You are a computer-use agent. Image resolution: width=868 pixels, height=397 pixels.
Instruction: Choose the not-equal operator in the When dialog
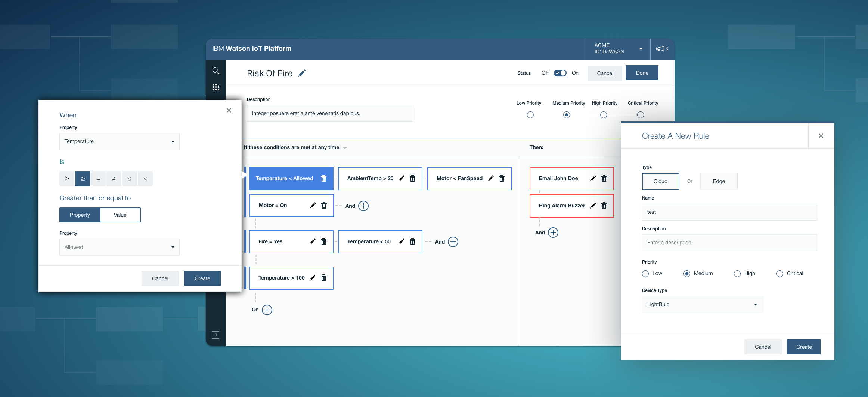click(114, 179)
